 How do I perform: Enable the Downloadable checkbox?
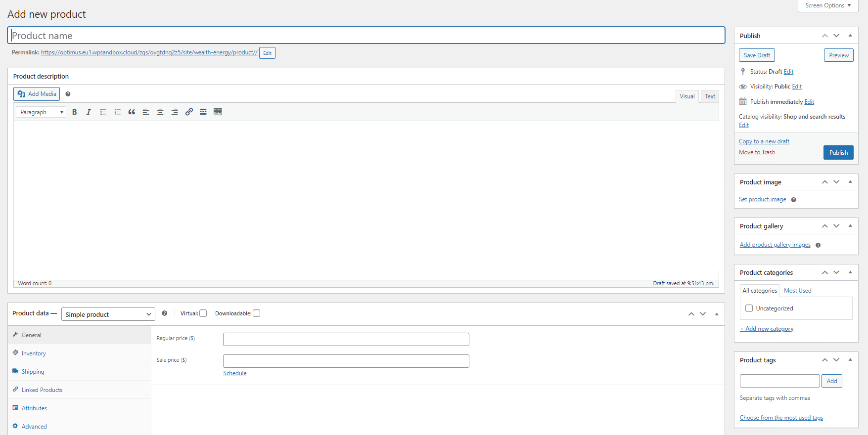coord(257,313)
